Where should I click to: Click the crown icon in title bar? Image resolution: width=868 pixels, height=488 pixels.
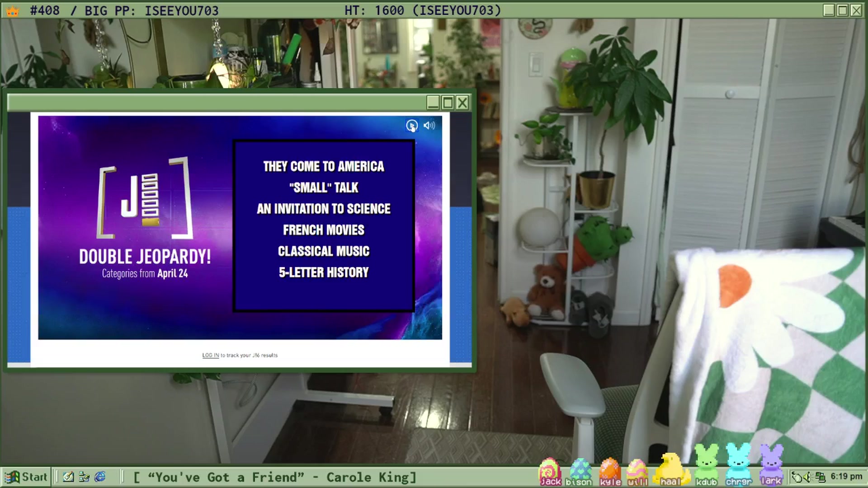pos(13,11)
